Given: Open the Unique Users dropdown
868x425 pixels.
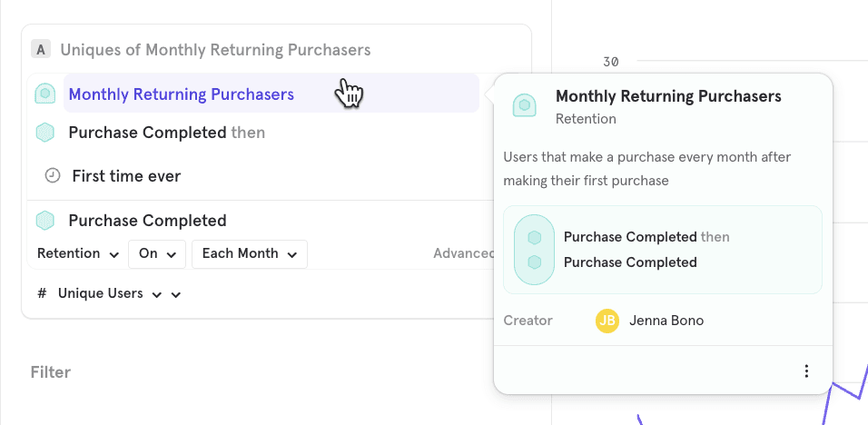Looking at the screenshot, I should [110, 294].
